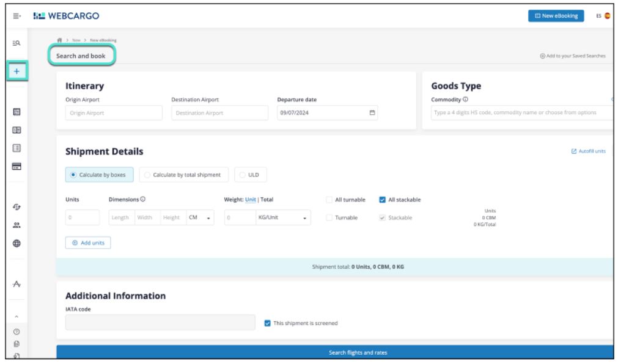
Task: Click the plus icon in left sidebar
Action: click(17, 71)
